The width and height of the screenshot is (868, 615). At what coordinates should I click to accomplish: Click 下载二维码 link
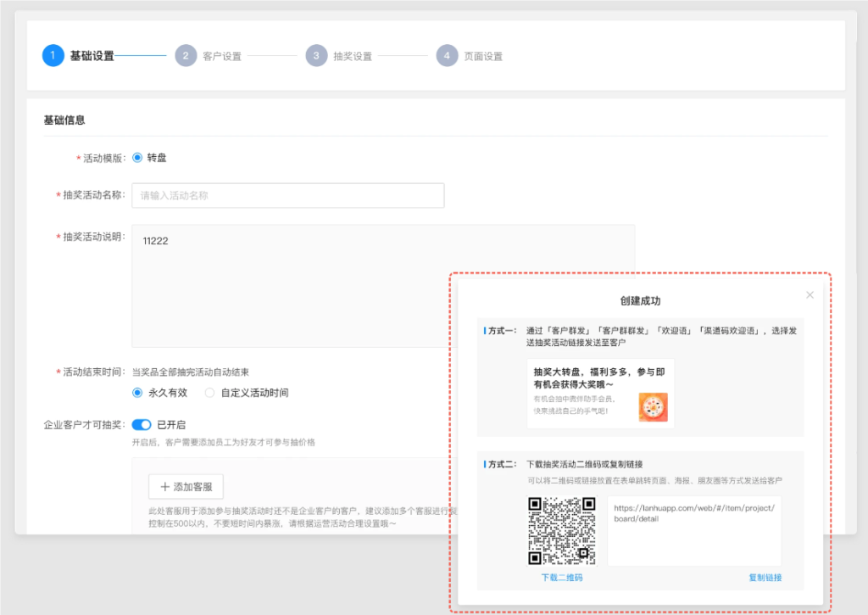562,578
